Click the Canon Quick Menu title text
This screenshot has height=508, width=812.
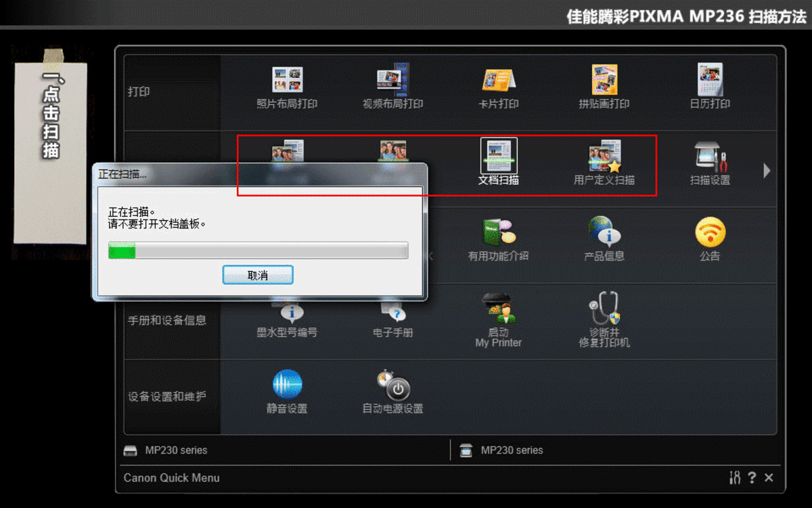[x=171, y=478]
